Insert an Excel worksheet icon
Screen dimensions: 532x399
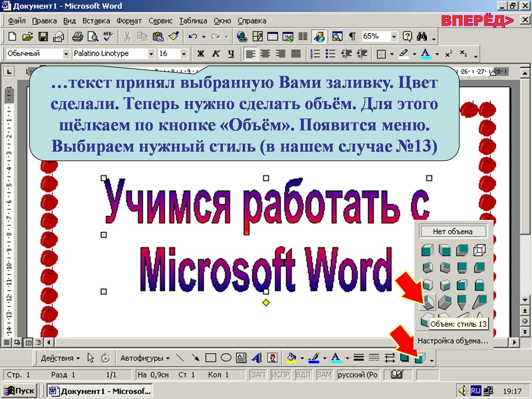(x=288, y=37)
